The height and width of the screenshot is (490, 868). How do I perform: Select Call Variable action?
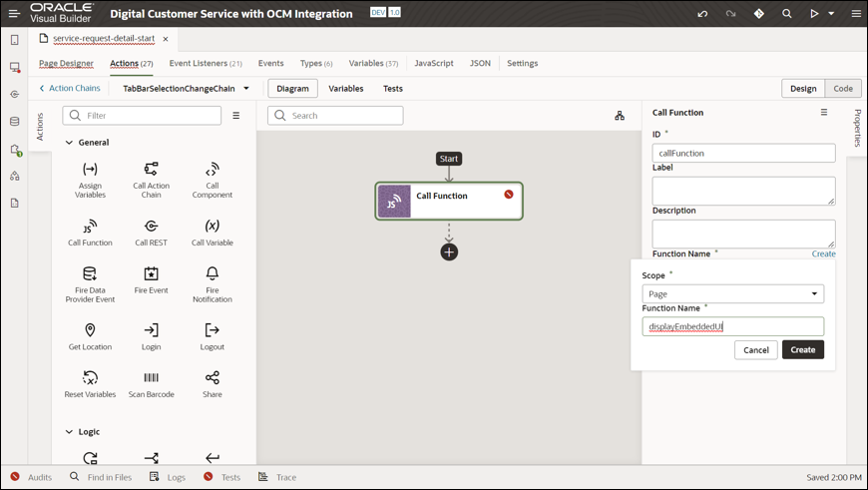tap(213, 232)
